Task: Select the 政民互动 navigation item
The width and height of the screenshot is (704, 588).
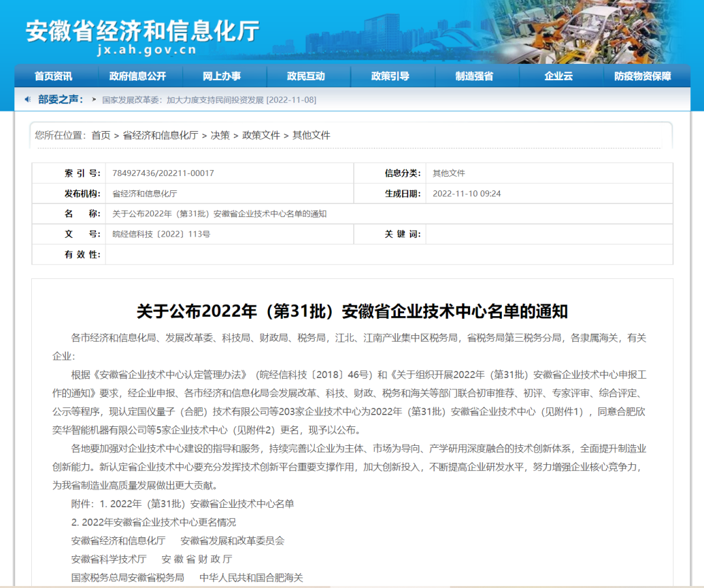Action: 306,76
